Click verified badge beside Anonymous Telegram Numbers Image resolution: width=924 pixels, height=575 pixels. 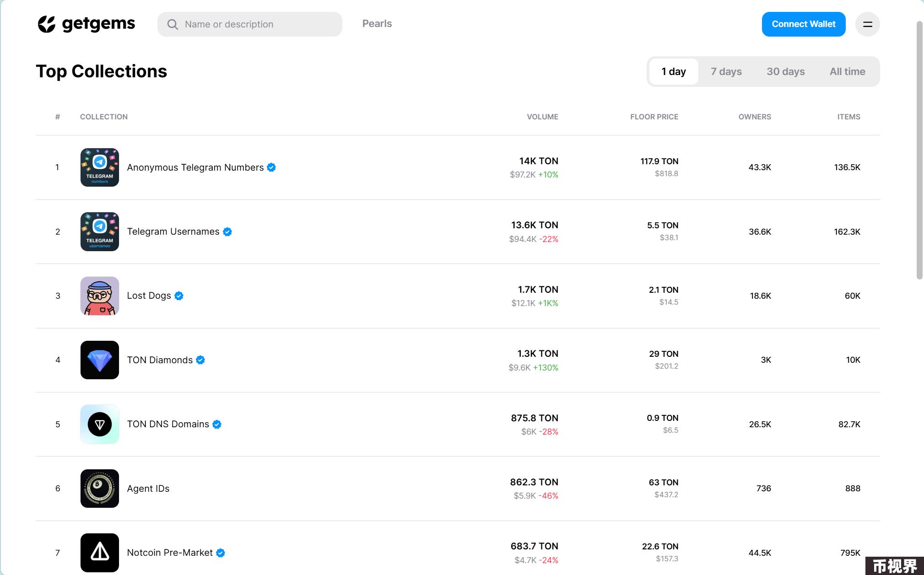point(271,167)
